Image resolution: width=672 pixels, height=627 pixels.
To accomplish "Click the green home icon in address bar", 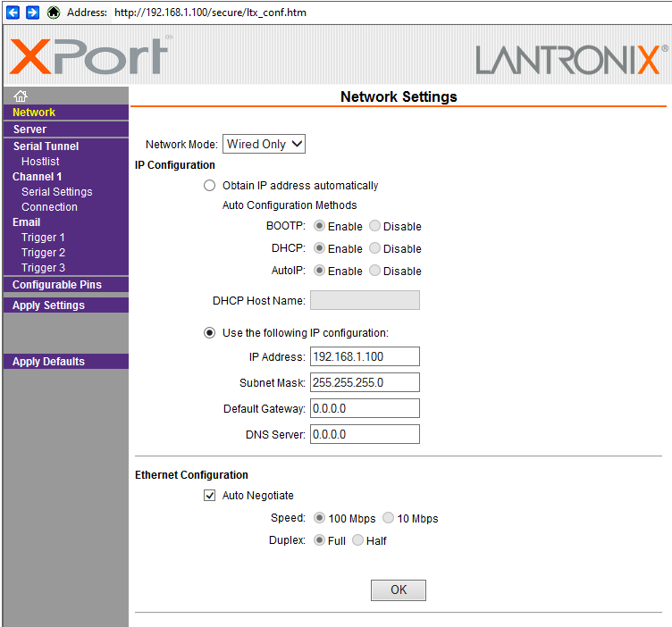I will point(53,13).
